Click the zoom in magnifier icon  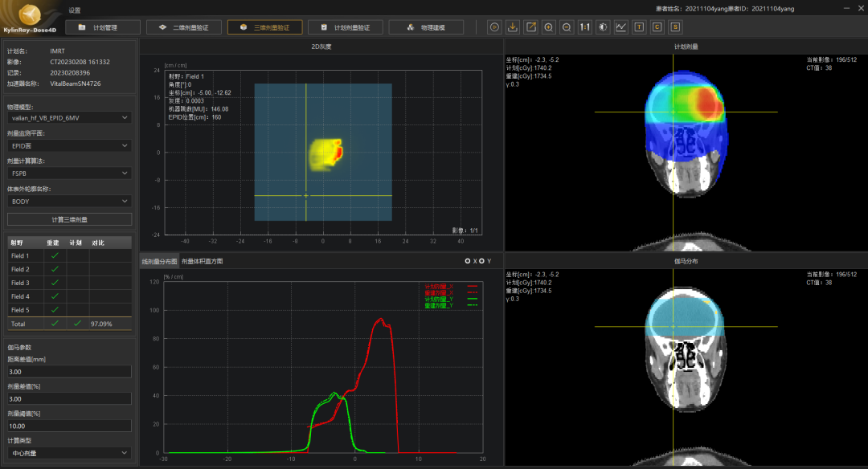[x=549, y=27]
